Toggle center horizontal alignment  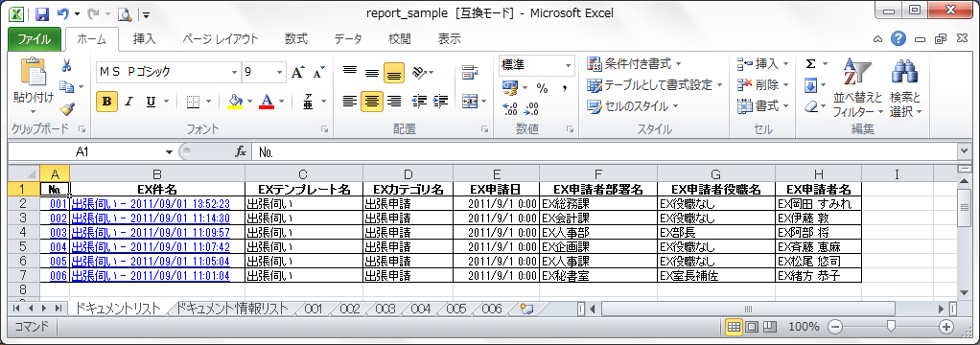[x=372, y=101]
